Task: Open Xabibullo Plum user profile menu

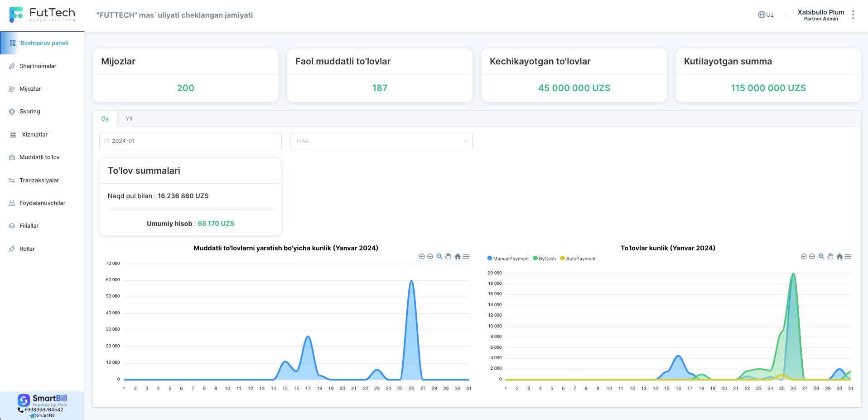Action: click(x=821, y=15)
